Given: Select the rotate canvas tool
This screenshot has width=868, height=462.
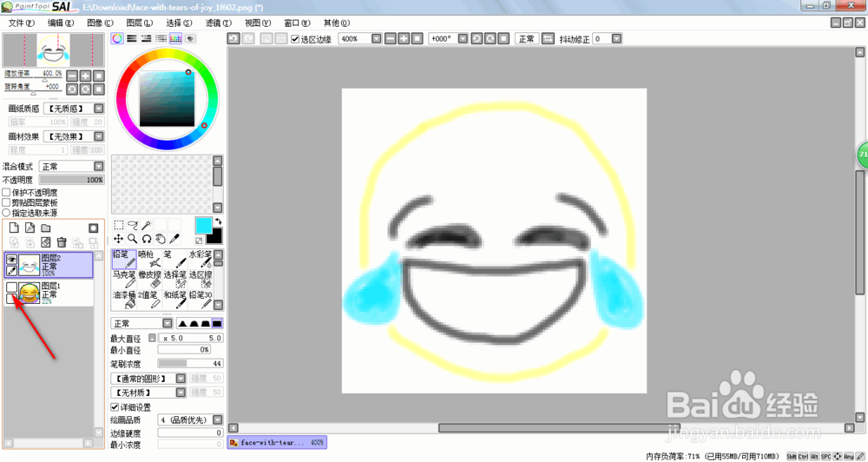Looking at the screenshot, I should click(x=146, y=239).
